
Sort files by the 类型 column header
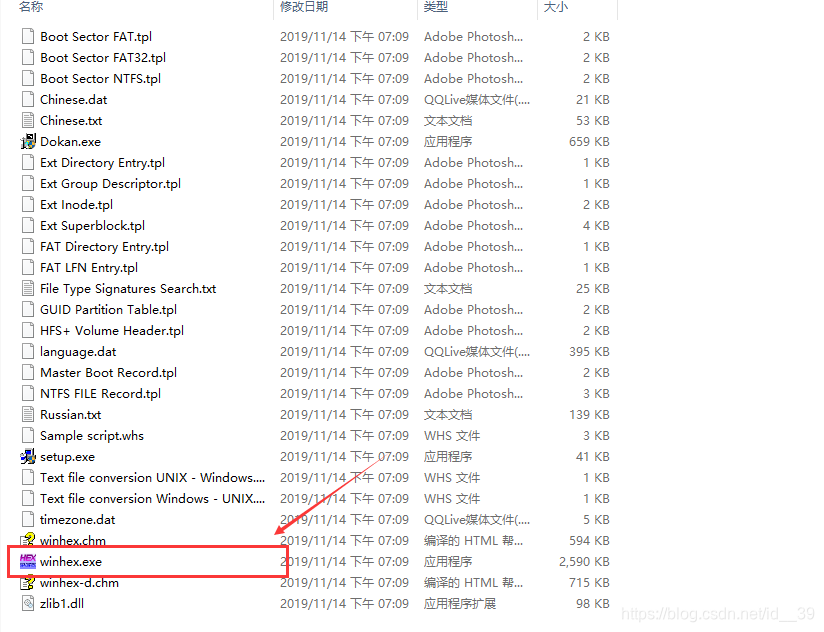tap(436, 7)
